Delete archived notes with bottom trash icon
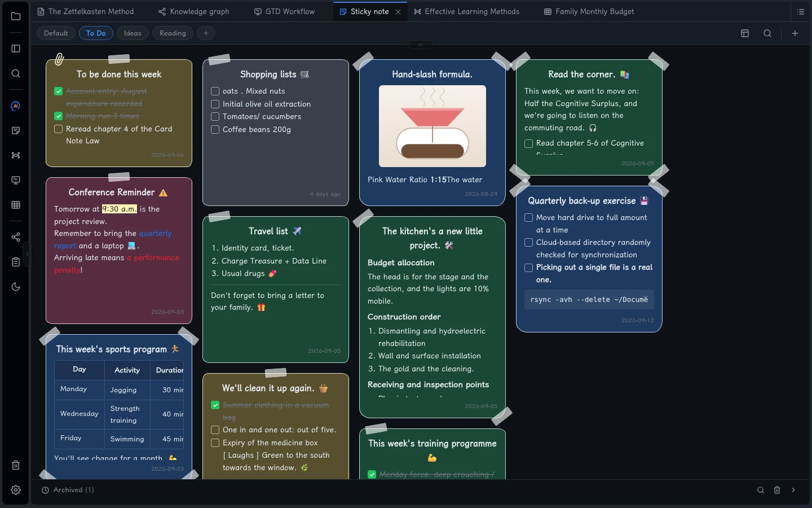The width and height of the screenshot is (812, 508). 777,490
